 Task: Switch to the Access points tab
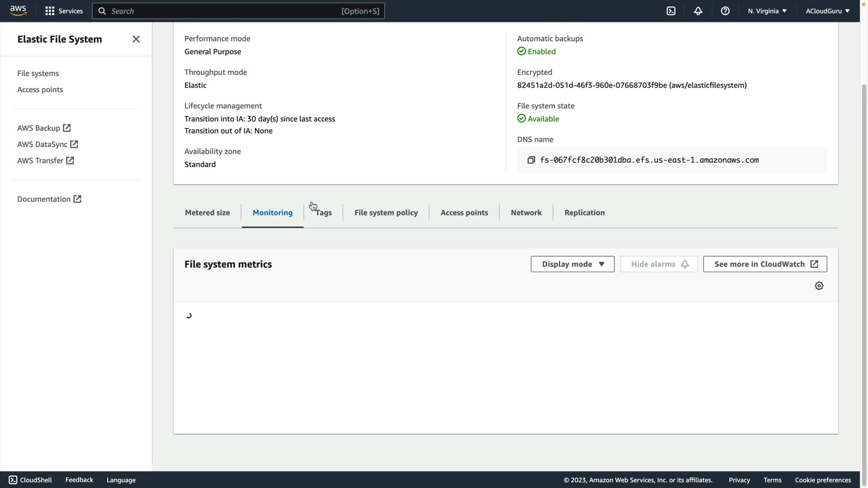click(464, 212)
